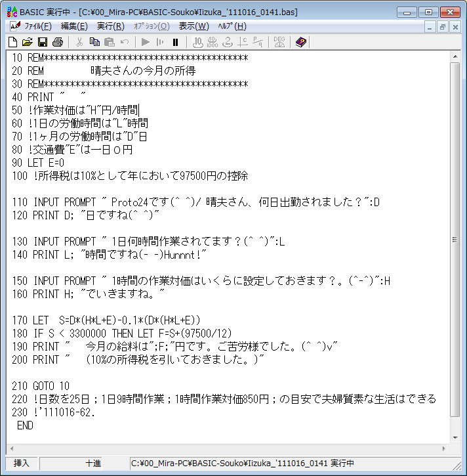Click the vertical scrollbar thumb
Viewport: 467px width, 476px height.
tap(455, 240)
